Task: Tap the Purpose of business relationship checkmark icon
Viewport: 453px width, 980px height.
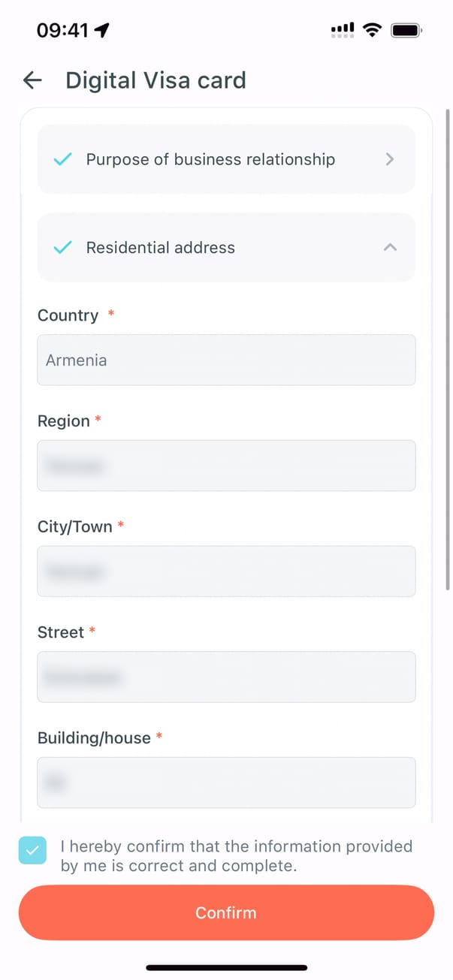Action: click(x=63, y=159)
